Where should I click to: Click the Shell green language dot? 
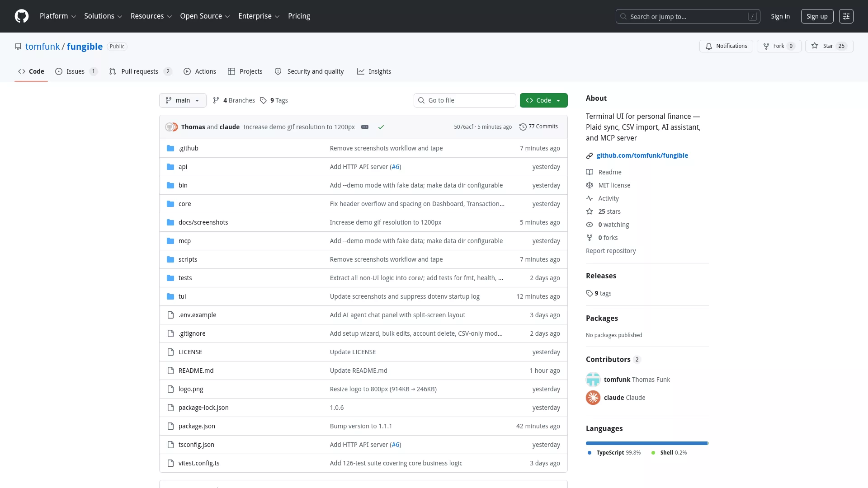(x=653, y=453)
